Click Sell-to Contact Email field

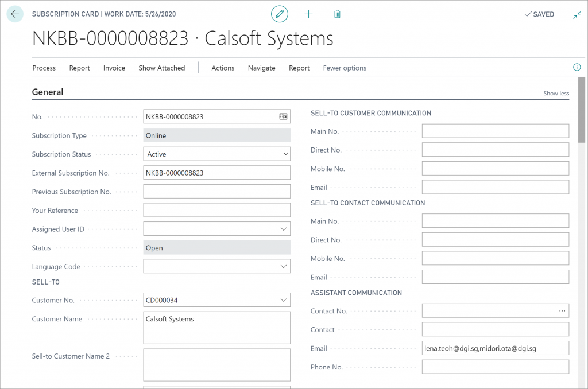coord(496,277)
